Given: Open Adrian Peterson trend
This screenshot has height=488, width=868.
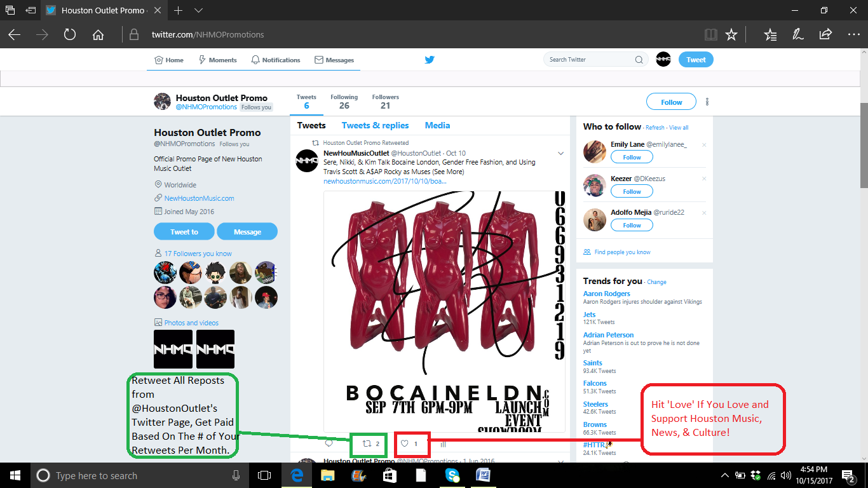Looking at the screenshot, I should point(608,335).
